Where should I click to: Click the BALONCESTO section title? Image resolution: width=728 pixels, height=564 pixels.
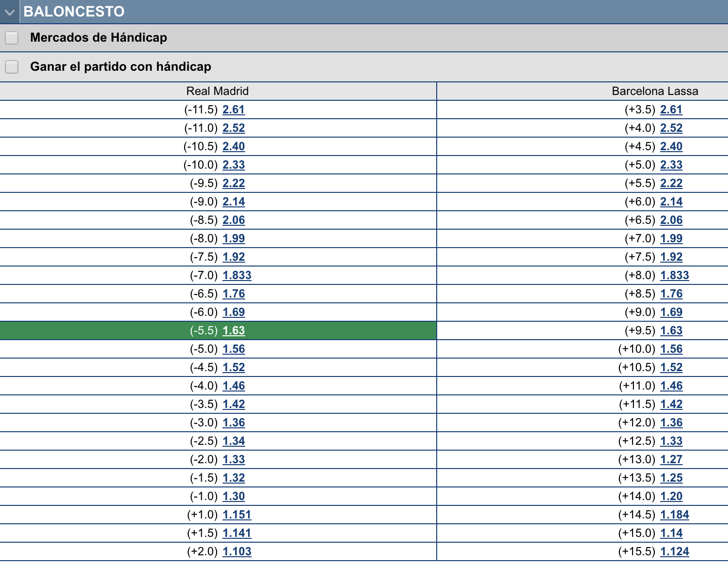(x=74, y=12)
